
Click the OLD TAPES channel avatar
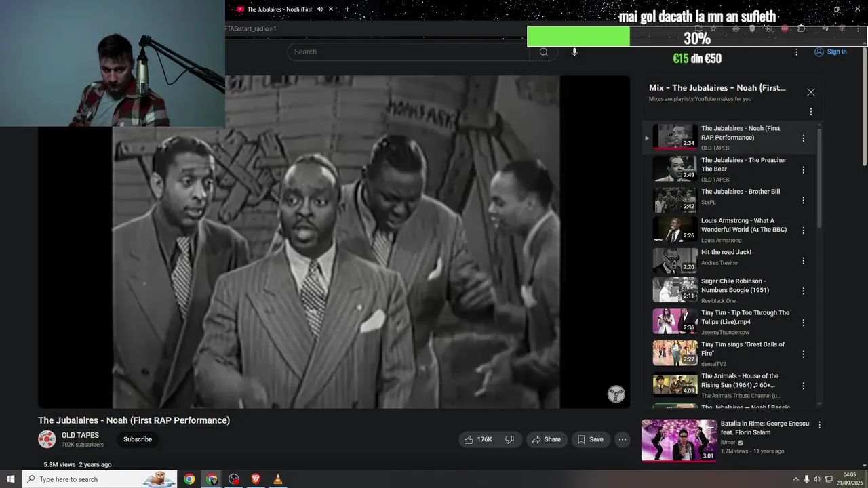pos(47,439)
